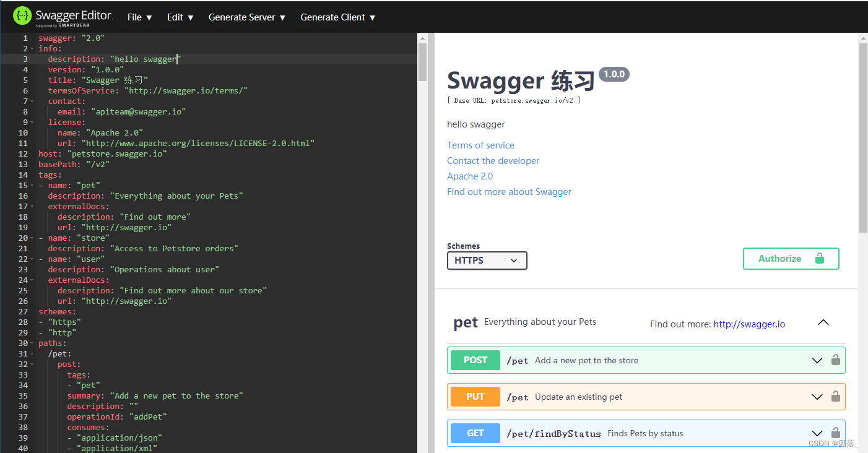Select the orange PUT method badge

(x=475, y=396)
